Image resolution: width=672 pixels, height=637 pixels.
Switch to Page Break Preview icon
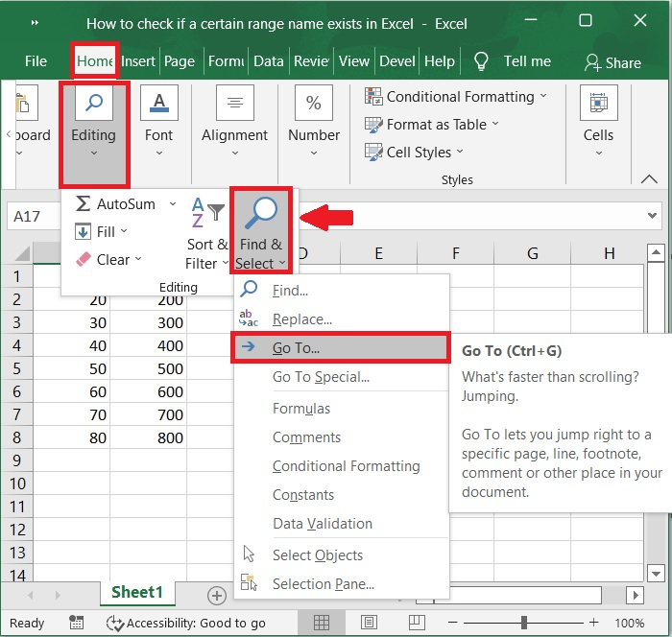coord(417,623)
